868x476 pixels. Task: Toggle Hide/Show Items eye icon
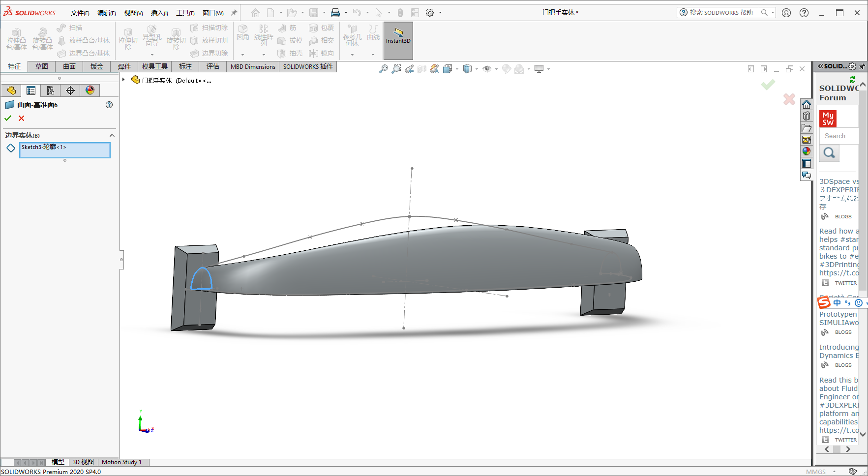(487, 69)
